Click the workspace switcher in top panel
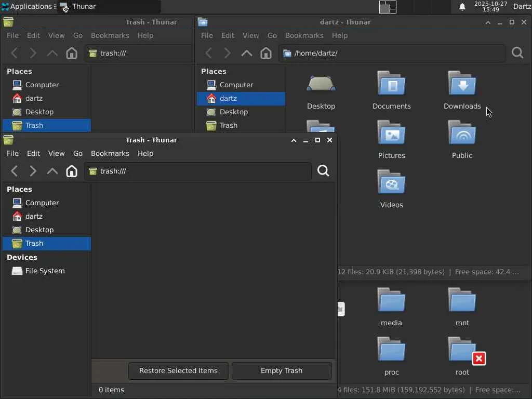The image size is (532, 399). tap(388, 7)
